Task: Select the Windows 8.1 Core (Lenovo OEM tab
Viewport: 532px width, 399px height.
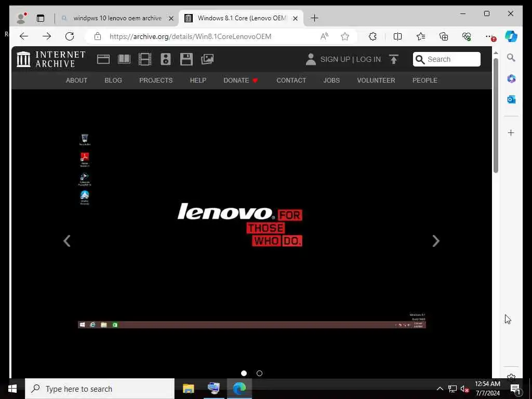Action: (242, 18)
